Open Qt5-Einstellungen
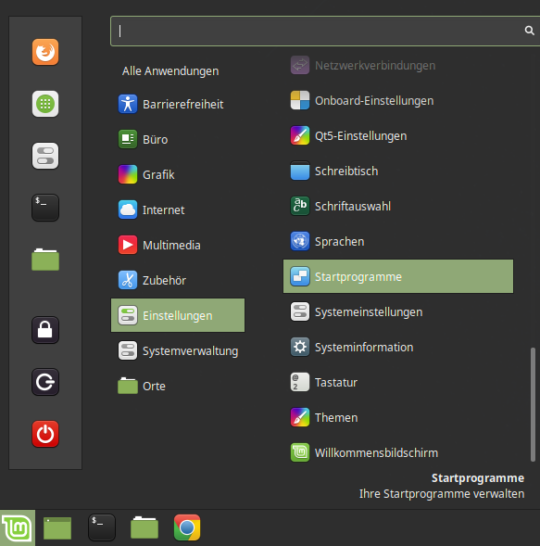This screenshot has width=540, height=546. [398, 136]
